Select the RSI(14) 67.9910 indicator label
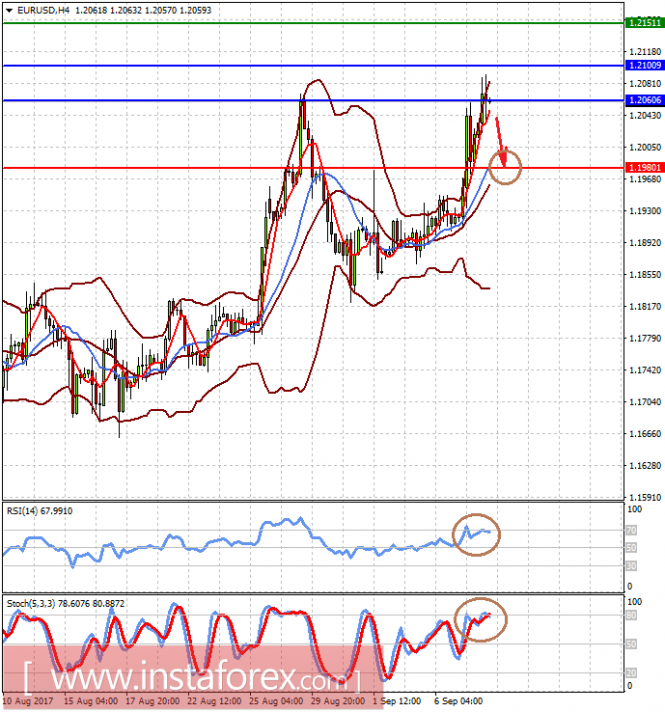Image resolution: width=665 pixels, height=712 pixels. [x=40, y=511]
